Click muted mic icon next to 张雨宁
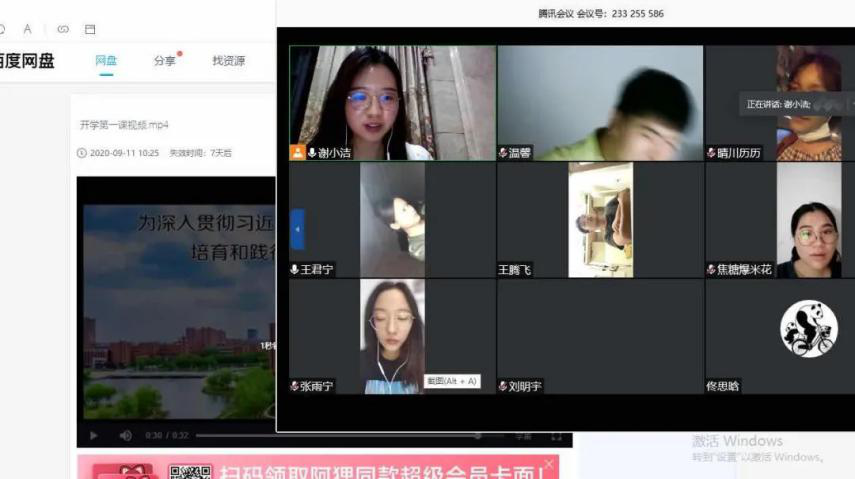Image resolution: width=855 pixels, height=479 pixels. click(294, 386)
